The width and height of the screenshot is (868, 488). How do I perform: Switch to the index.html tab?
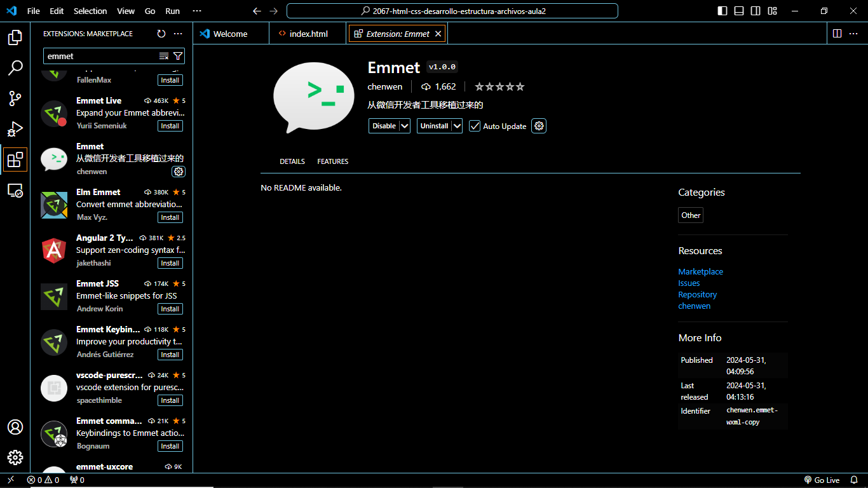309,34
